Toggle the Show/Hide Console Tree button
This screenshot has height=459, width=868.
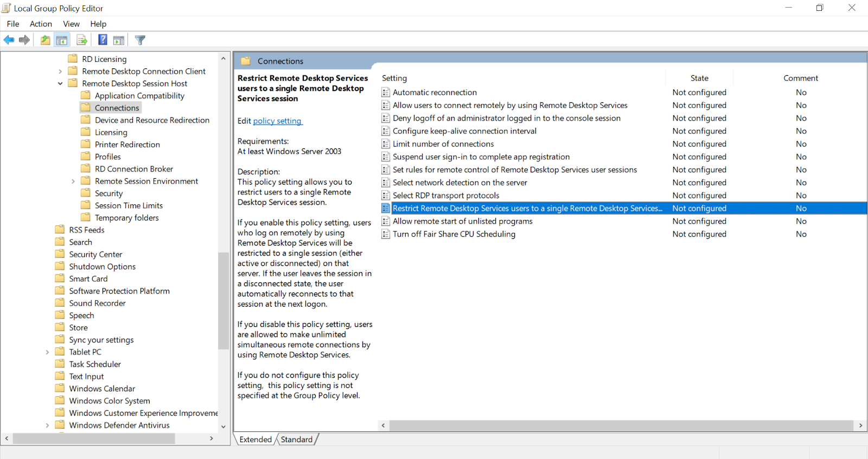(x=62, y=40)
